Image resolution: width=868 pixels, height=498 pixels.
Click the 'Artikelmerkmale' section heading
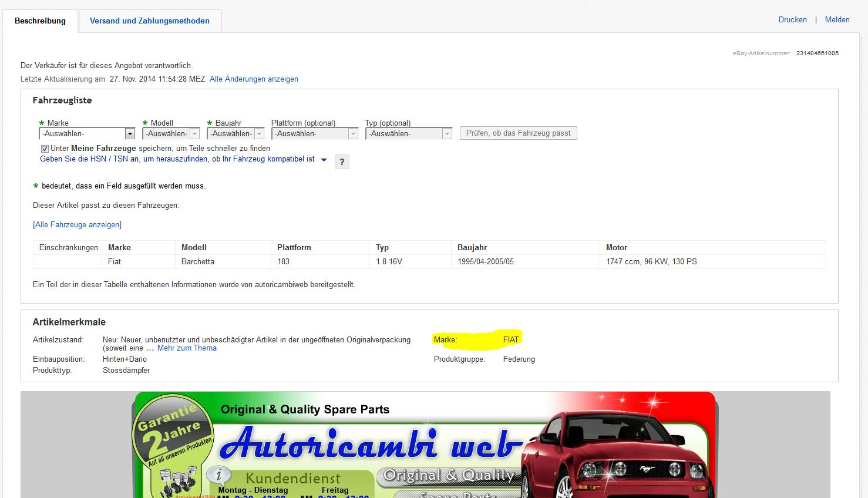pyautogui.click(x=69, y=322)
